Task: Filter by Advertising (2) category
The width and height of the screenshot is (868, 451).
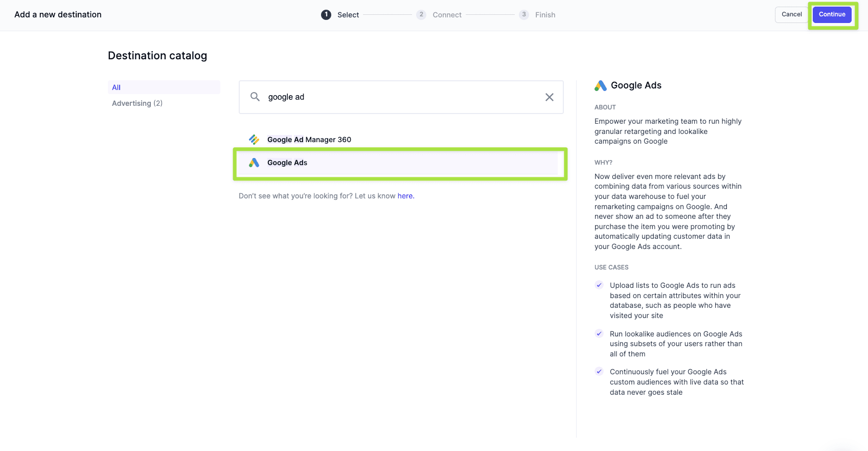Action: tap(137, 103)
